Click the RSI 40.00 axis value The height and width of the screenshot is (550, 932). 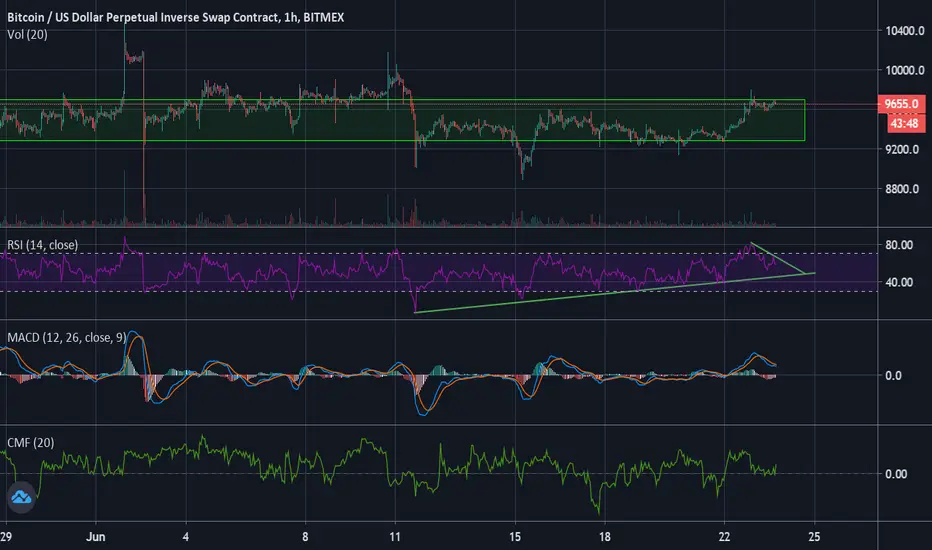[x=899, y=282]
